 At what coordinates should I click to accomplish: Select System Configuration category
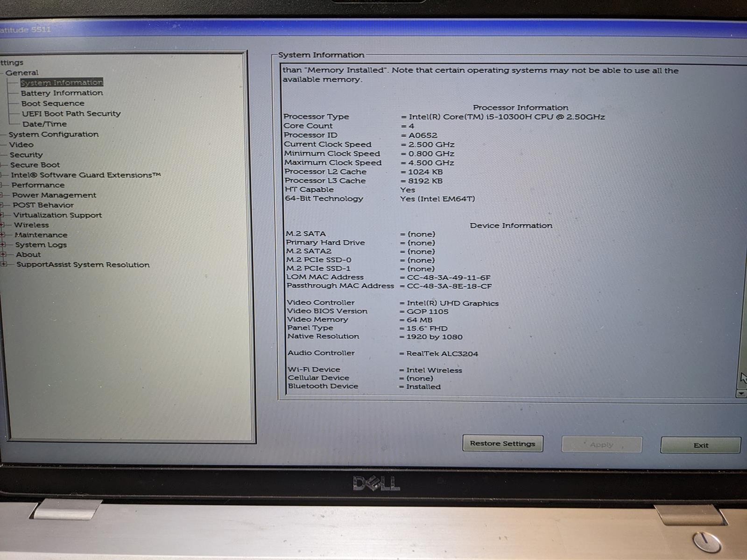coord(54,134)
